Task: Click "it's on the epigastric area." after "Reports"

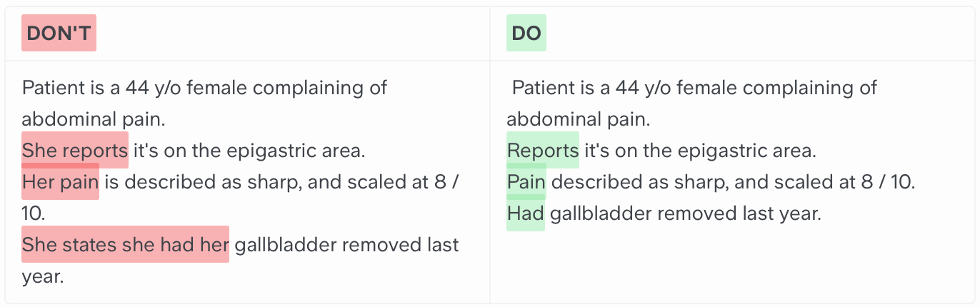Action: coord(700,151)
